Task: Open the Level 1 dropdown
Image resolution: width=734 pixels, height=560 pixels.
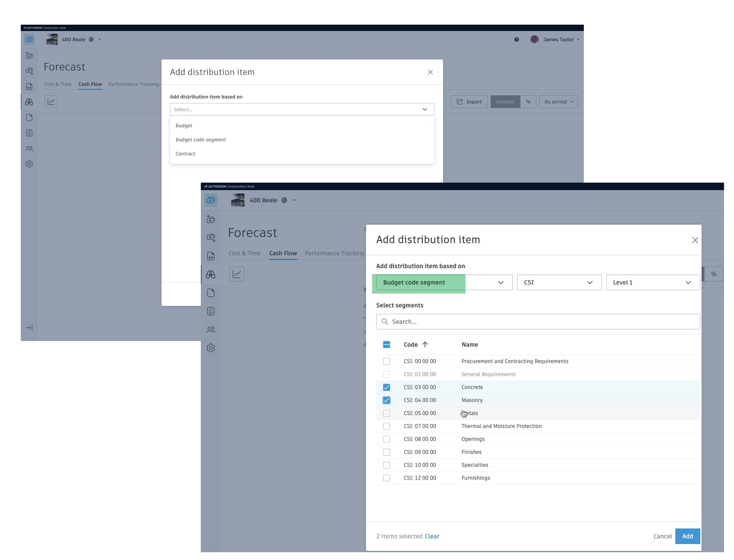Action: 653,283
